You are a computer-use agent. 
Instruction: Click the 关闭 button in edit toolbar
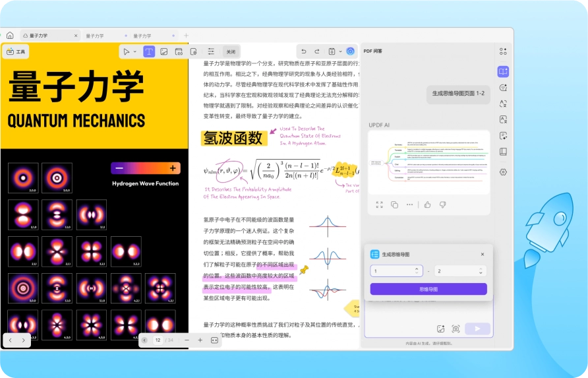click(231, 51)
